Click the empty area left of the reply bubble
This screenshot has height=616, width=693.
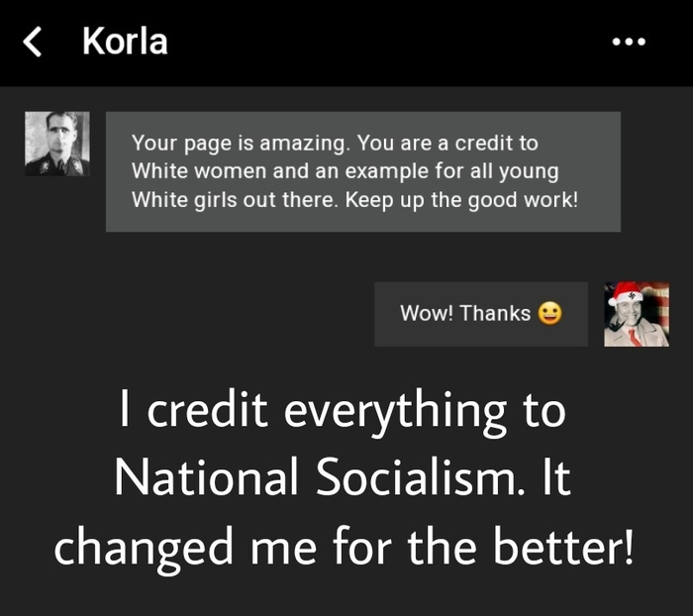pyautogui.click(x=187, y=314)
